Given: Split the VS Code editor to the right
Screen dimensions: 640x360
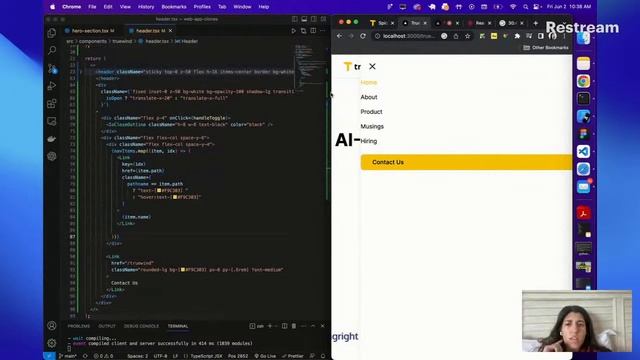Looking at the screenshot, I should click(x=313, y=31).
